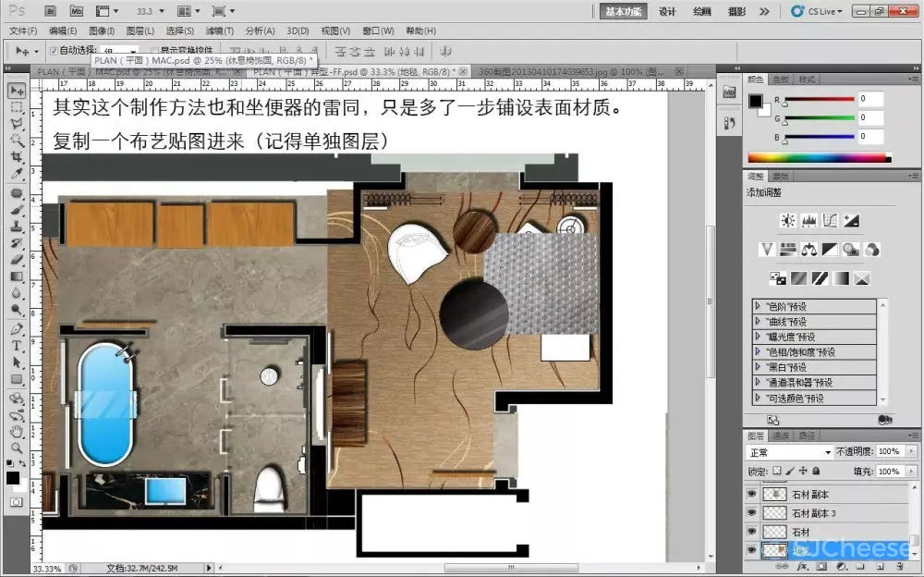Select the Move tool in the toolbox
The image size is (924, 577).
pos(17,91)
